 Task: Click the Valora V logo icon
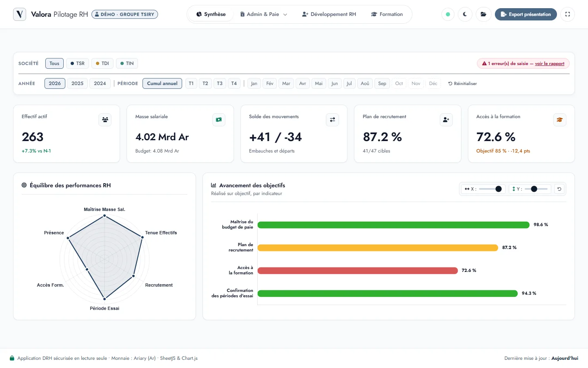tap(20, 14)
